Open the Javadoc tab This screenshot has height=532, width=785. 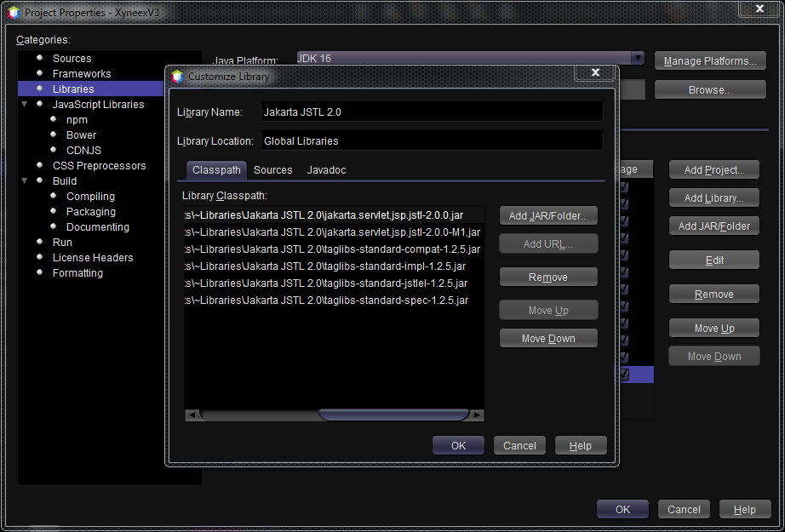click(326, 170)
